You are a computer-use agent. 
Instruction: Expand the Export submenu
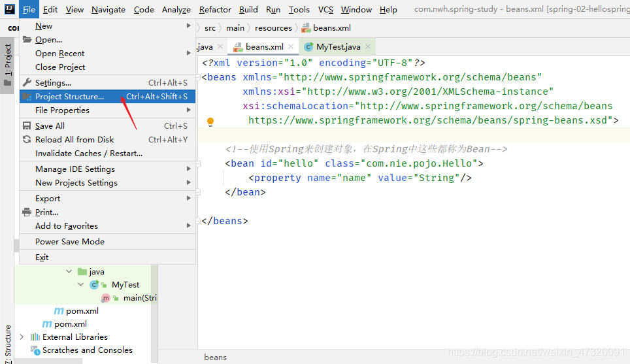188,198
